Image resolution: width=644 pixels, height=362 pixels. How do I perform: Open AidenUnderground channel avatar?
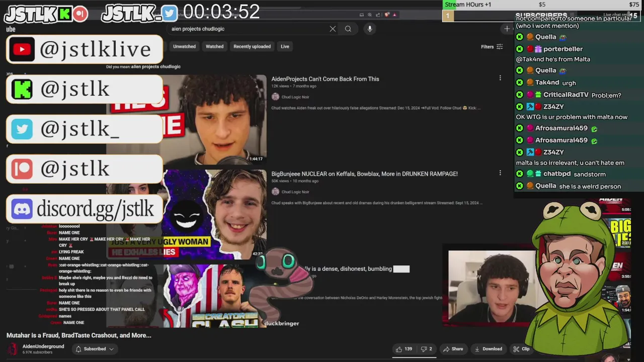[13, 349]
